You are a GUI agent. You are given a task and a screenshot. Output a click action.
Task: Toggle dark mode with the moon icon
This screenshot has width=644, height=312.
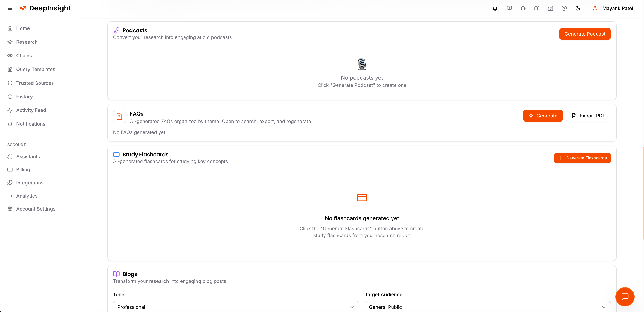coord(578,8)
